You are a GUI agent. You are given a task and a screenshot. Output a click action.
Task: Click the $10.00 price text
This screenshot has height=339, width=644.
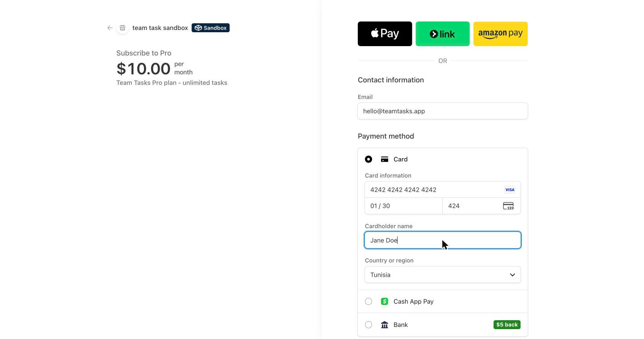coord(144,69)
